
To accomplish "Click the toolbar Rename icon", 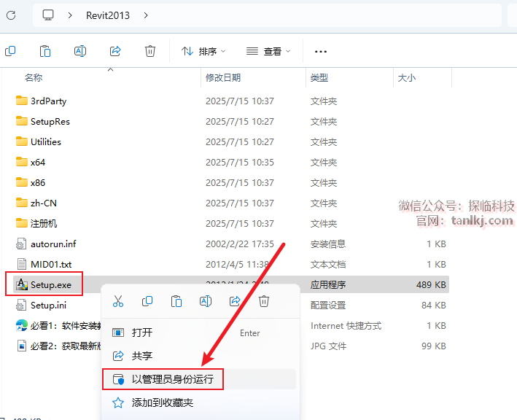I will tap(80, 51).
